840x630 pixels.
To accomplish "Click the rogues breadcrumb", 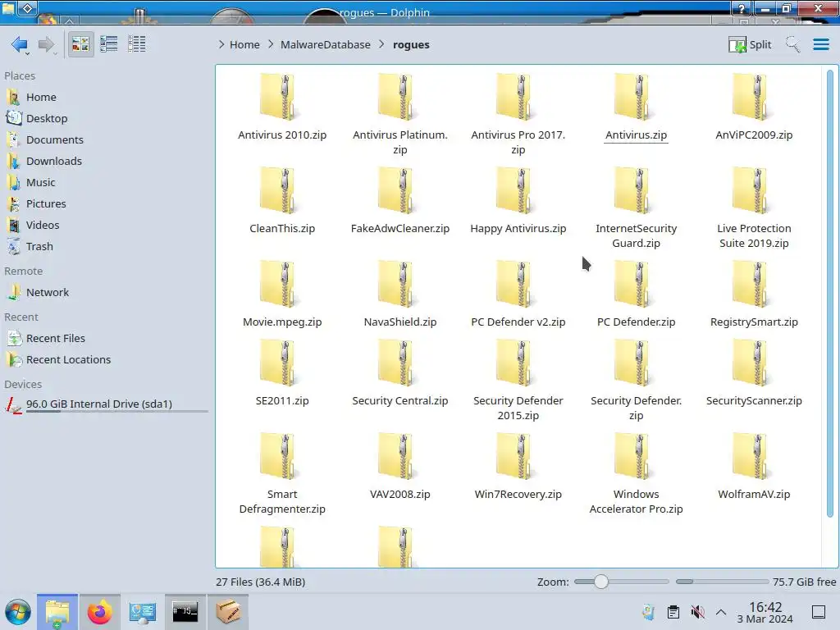I will [x=411, y=44].
